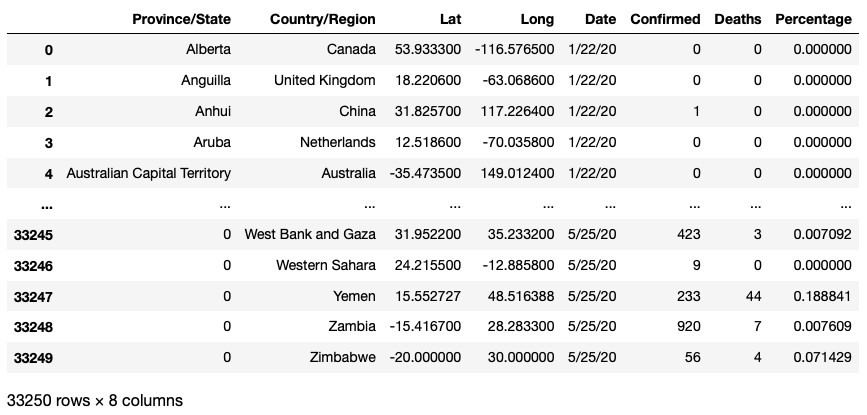This screenshot has width=867, height=415.
Task: Click the Netherlands cell in the Aruba row
Action: pyautogui.click(x=338, y=142)
